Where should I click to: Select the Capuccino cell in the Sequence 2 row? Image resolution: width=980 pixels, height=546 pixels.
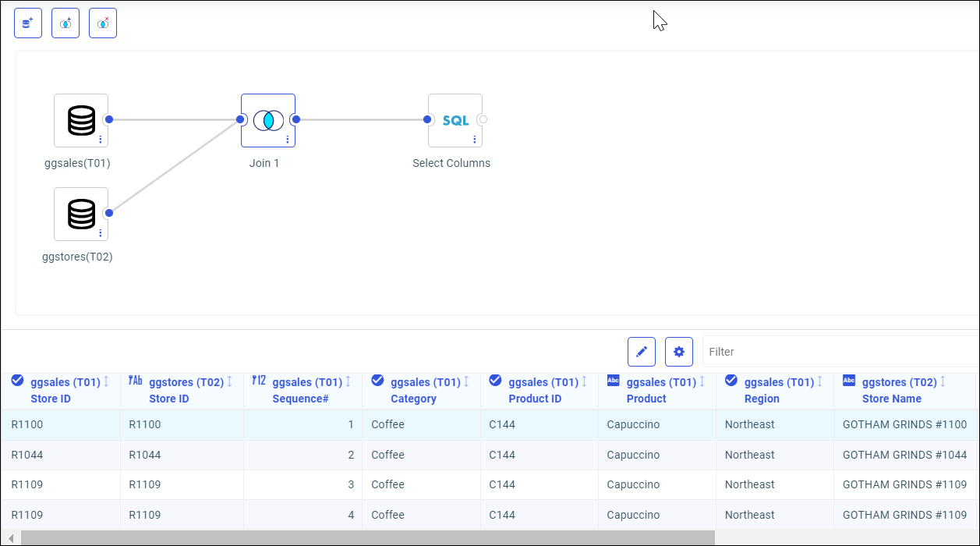657,455
